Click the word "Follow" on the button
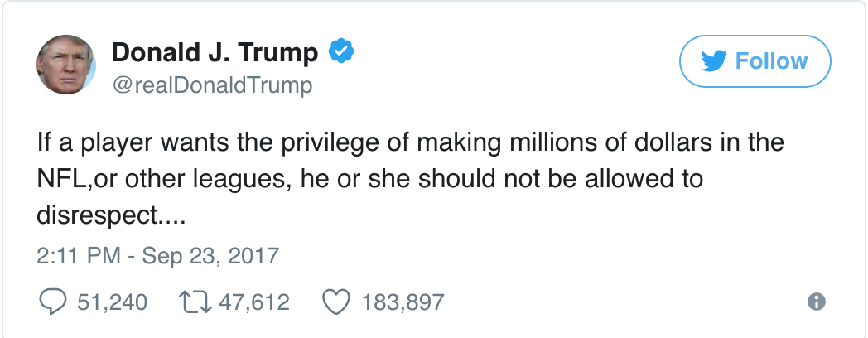 pyautogui.click(x=771, y=61)
